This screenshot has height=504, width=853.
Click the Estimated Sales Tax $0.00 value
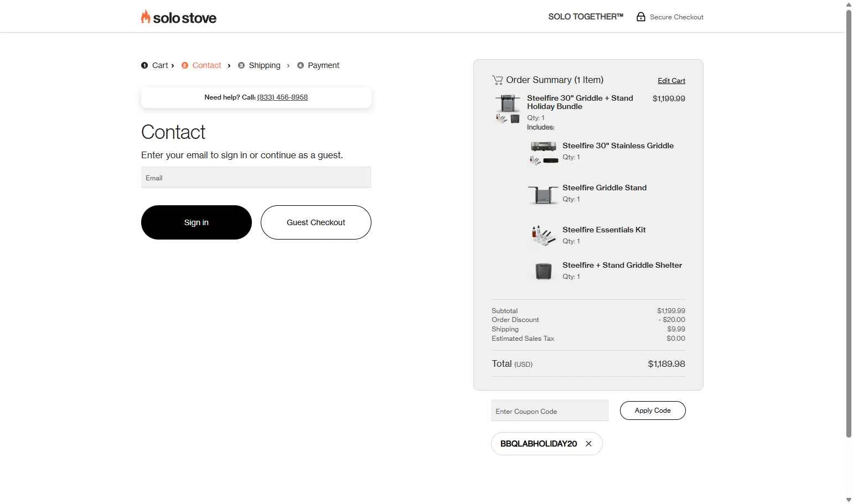(676, 339)
